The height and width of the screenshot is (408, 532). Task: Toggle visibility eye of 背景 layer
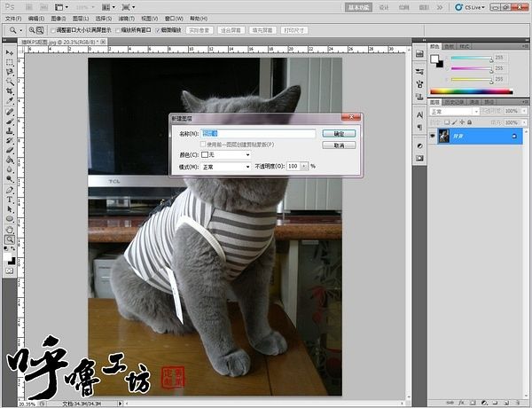[x=433, y=136]
